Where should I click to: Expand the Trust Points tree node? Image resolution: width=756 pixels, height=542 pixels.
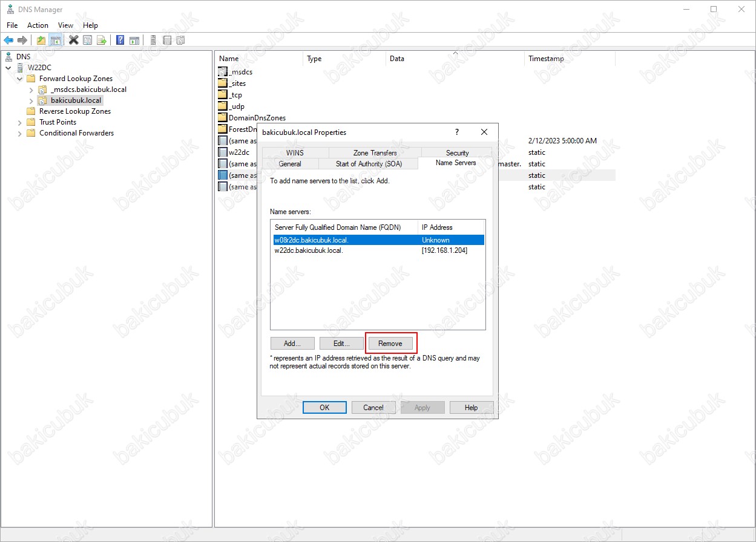pyautogui.click(x=20, y=123)
